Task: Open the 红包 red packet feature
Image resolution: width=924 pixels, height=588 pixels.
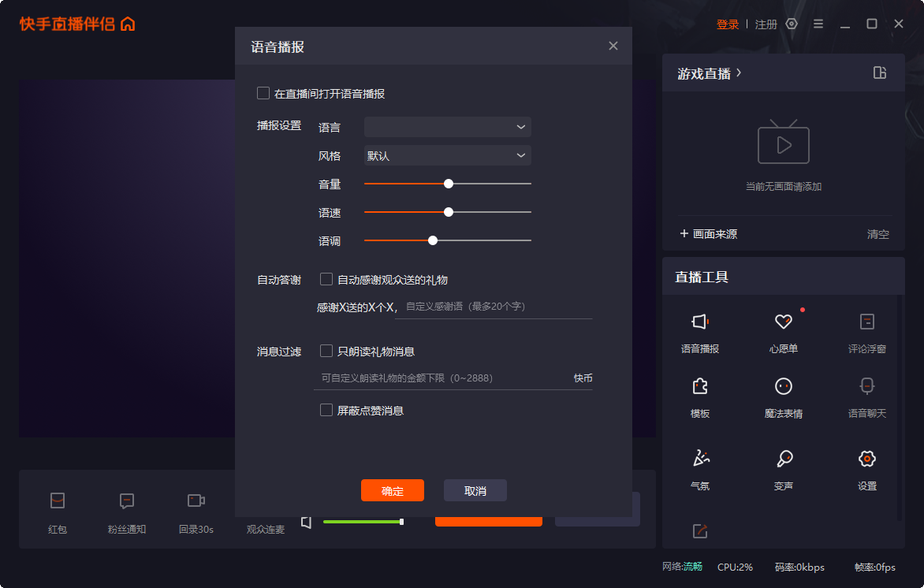Action: click(x=57, y=509)
